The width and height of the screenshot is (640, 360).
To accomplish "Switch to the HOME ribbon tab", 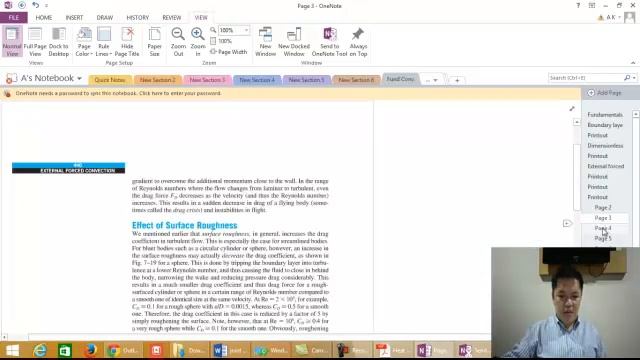I will (x=44, y=18).
